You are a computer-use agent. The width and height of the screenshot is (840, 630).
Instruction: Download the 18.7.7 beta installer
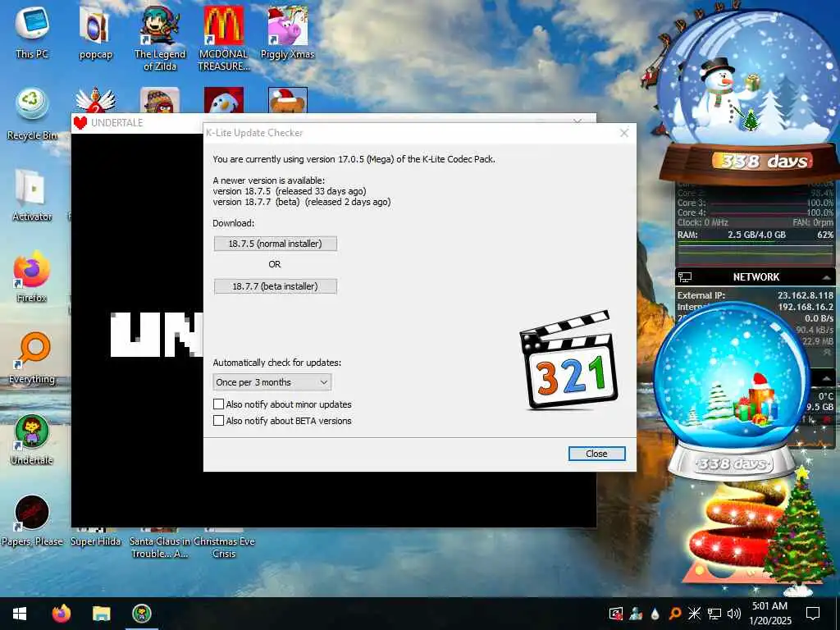(x=276, y=286)
